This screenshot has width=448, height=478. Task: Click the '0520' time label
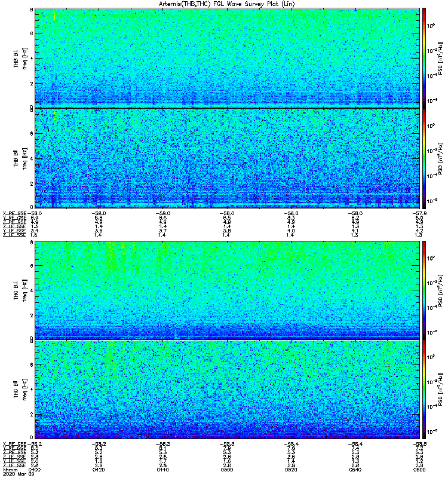click(291, 470)
